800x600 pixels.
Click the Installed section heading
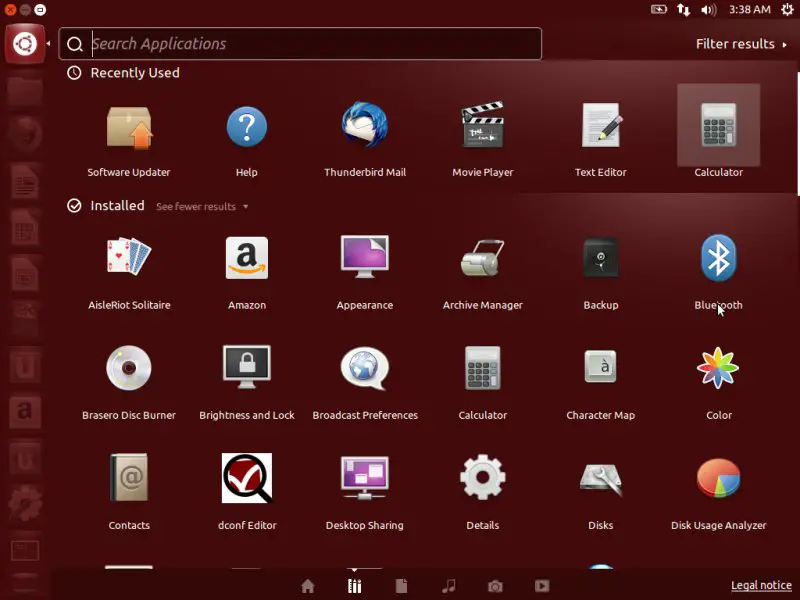click(117, 206)
